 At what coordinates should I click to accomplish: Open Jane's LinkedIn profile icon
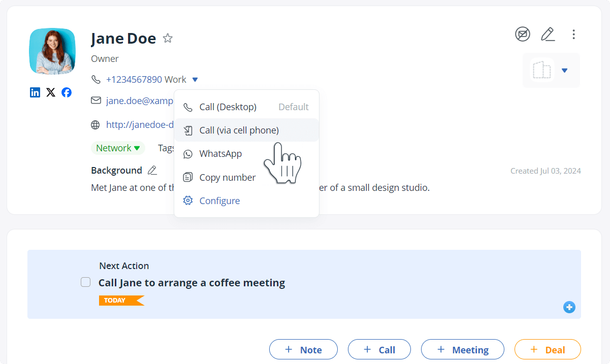pyautogui.click(x=35, y=92)
